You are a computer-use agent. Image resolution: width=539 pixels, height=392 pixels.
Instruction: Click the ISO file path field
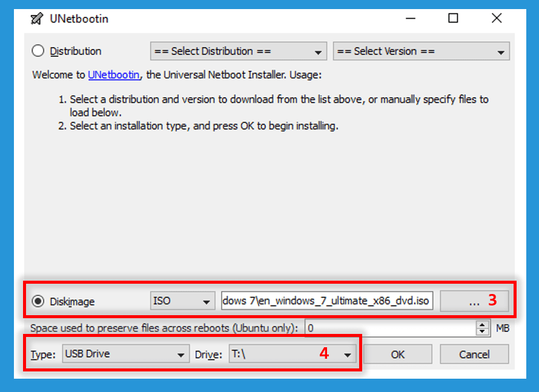point(327,301)
